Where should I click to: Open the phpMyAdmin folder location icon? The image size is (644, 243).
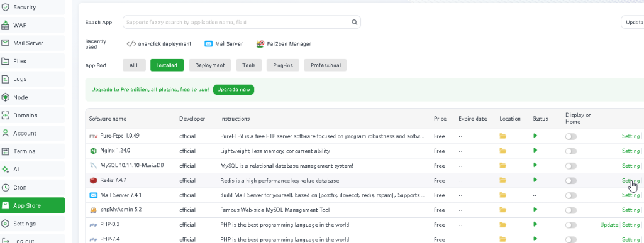click(x=502, y=210)
